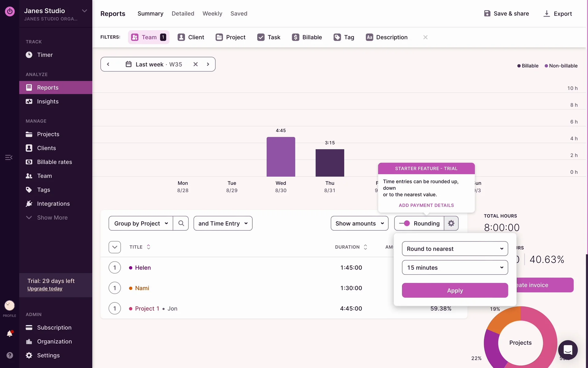The height and width of the screenshot is (368, 588).
Task: Open the 15 minutes dropdown
Action: 455,267
